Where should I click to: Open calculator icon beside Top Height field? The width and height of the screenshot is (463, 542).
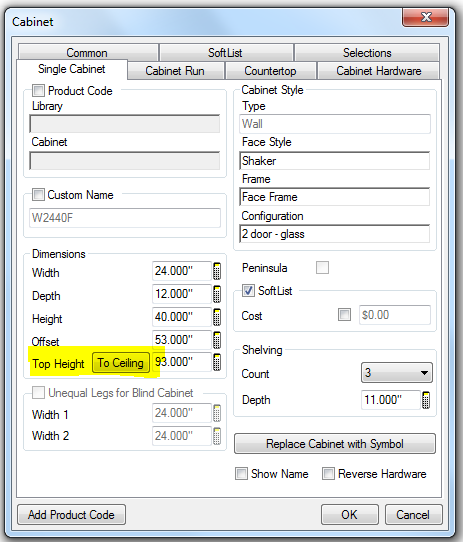(x=217, y=362)
